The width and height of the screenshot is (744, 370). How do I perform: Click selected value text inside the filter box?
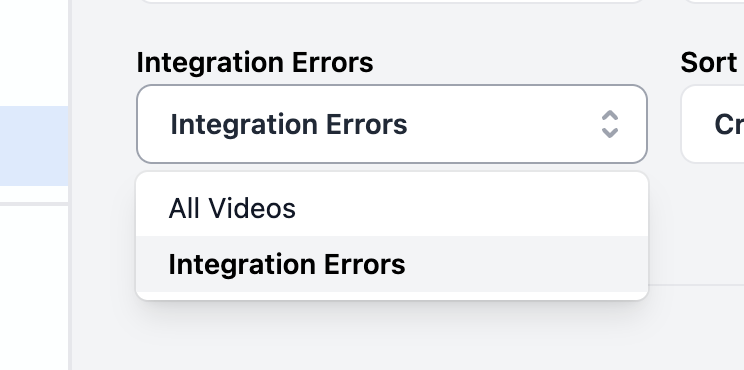click(288, 124)
